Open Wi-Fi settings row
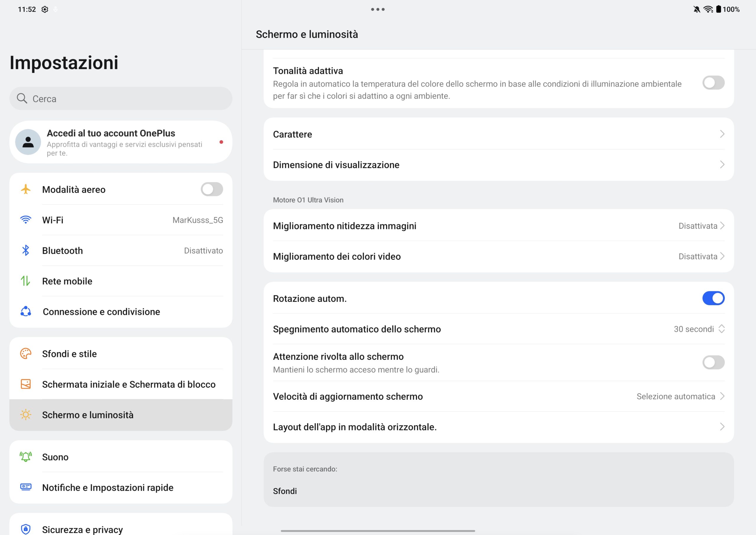The width and height of the screenshot is (756, 535). (x=121, y=220)
